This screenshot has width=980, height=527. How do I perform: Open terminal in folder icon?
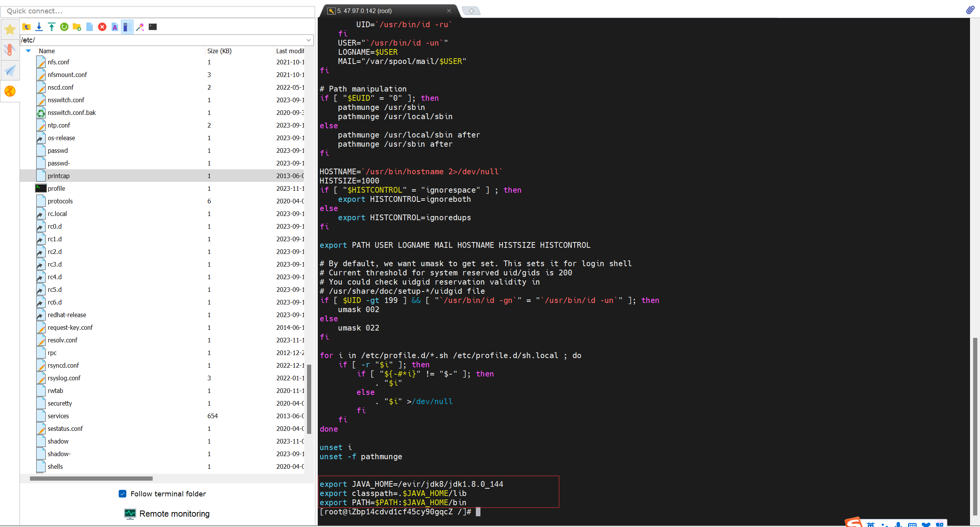pyautogui.click(x=153, y=27)
